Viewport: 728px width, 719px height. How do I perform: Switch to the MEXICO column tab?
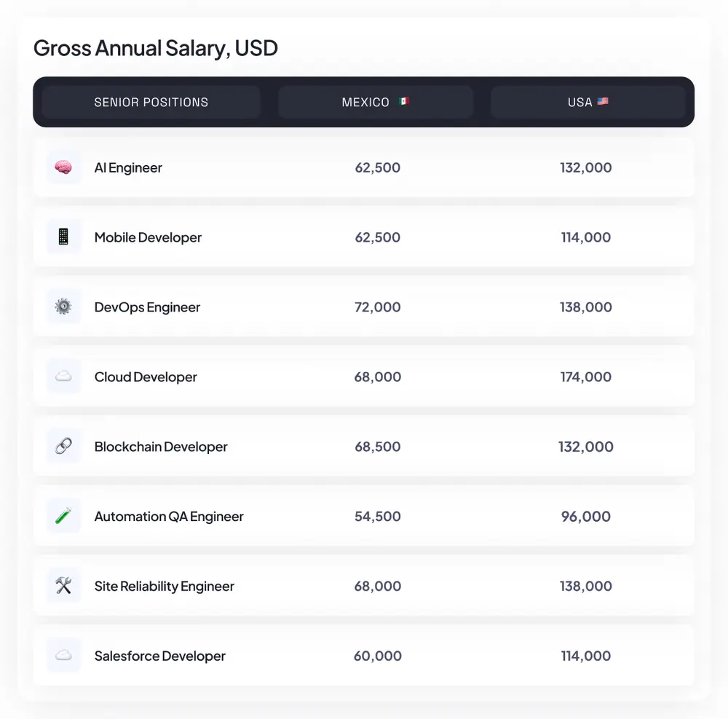[376, 102]
